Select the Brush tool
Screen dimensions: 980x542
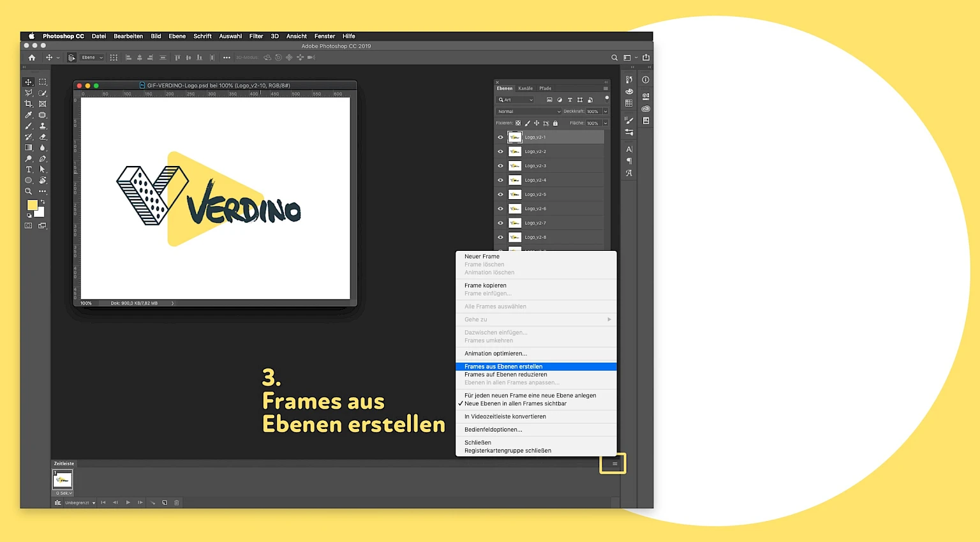click(29, 126)
